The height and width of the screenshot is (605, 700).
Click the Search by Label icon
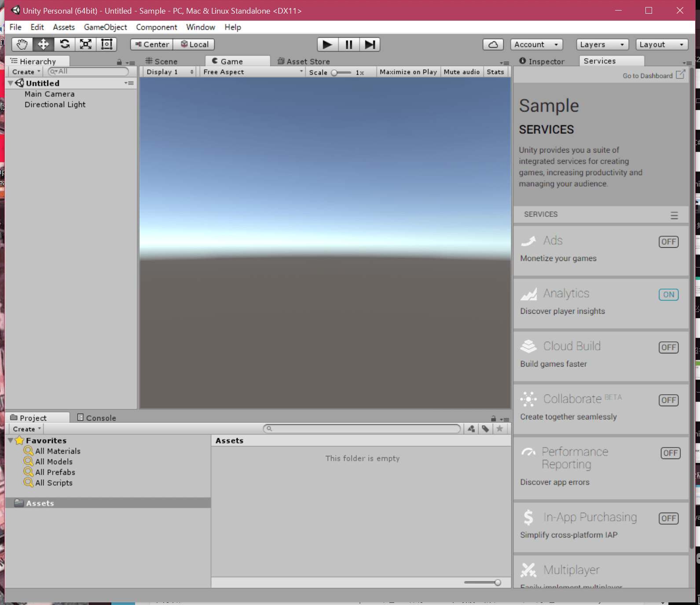(x=485, y=429)
